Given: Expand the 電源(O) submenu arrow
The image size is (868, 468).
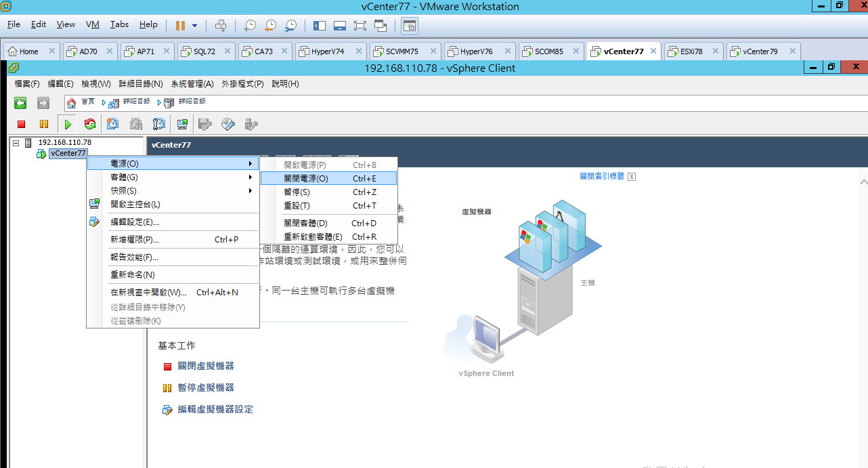Looking at the screenshot, I should (251, 164).
